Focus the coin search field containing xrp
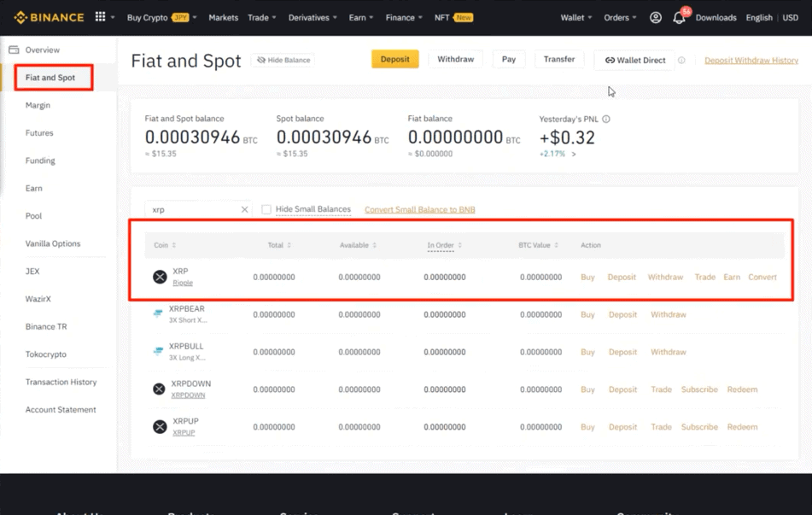812x515 pixels. (x=198, y=209)
